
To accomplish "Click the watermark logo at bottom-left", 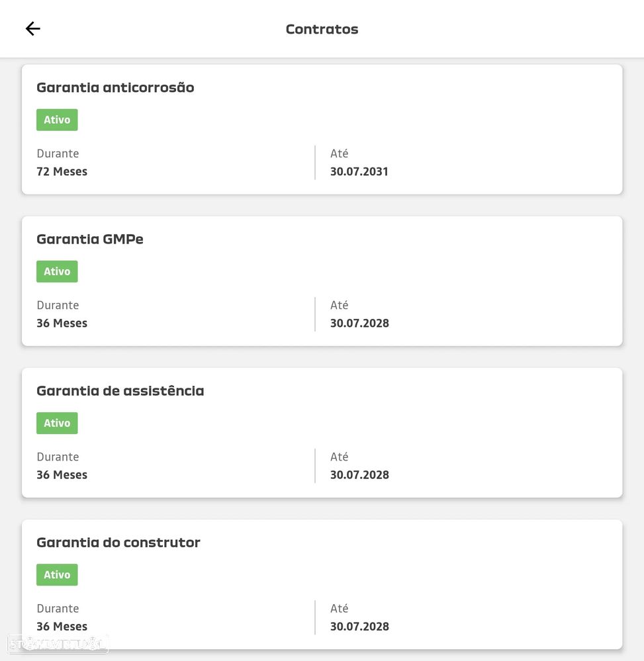I will (58, 644).
